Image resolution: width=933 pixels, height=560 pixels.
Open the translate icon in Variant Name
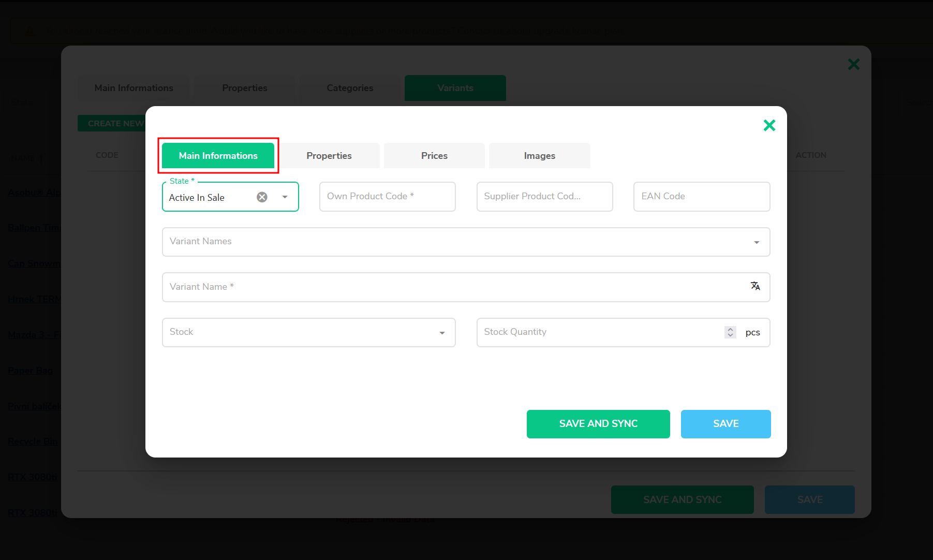[755, 286]
